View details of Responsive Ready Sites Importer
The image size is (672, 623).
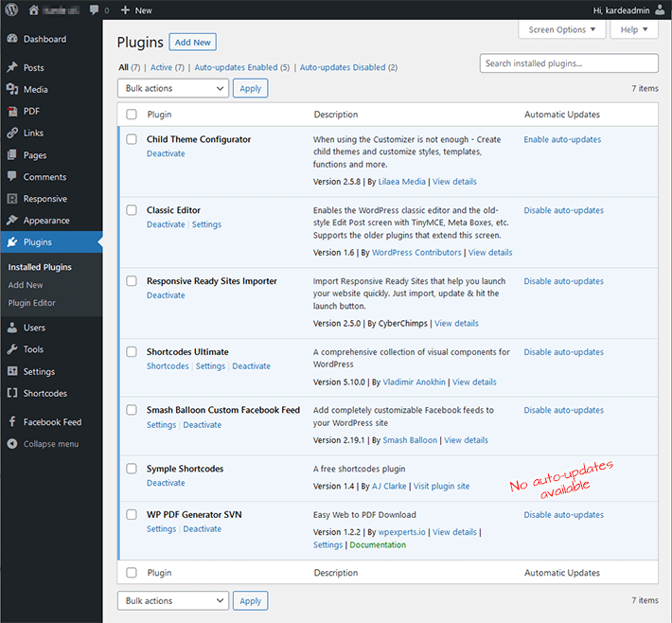[456, 323]
